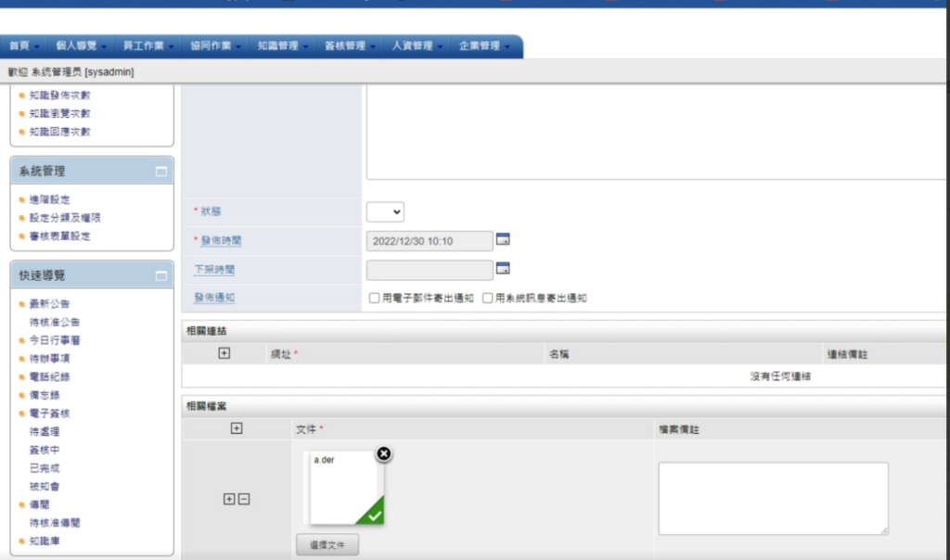Screen dimensions: 950x560
Task: Open 知識回應次數 in sidebar
Action: (x=60, y=132)
